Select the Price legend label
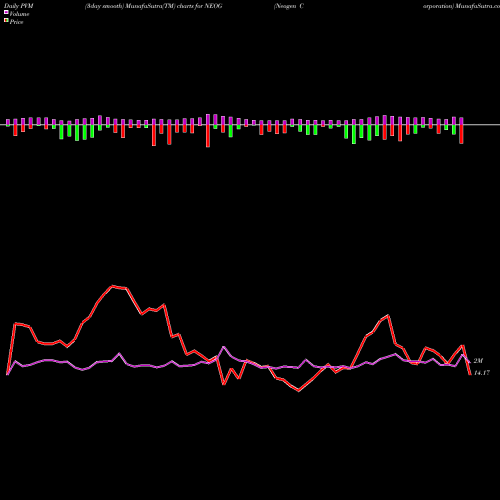 pos(16,22)
